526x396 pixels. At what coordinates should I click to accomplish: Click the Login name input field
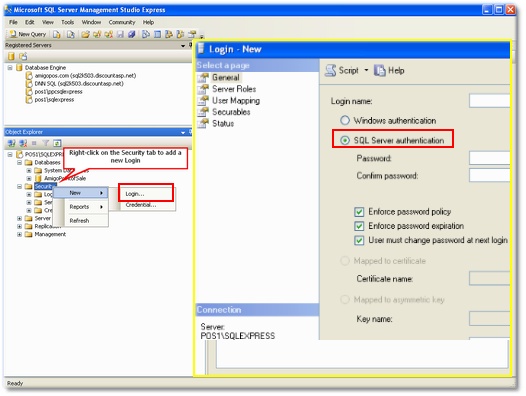pos(489,101)
